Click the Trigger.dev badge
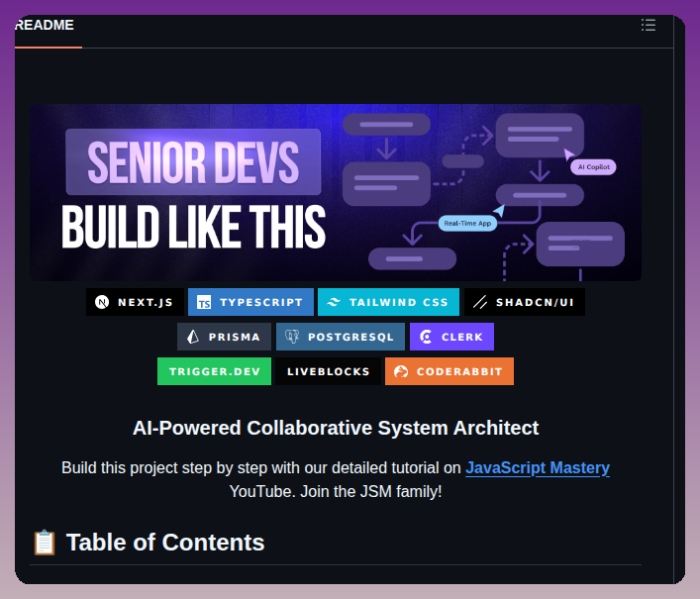 click(214, 371)
